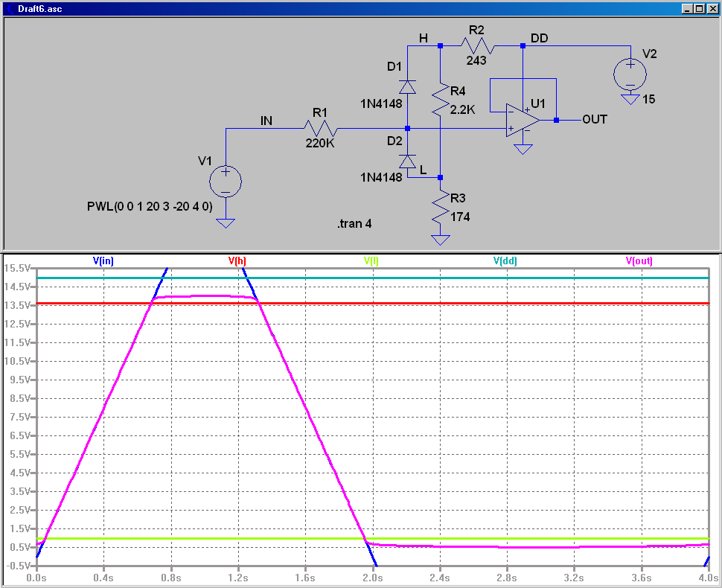Select diode D2 symbol
Image resolution: width=722 pixels, height=588 pixels.
coord(407,162)
